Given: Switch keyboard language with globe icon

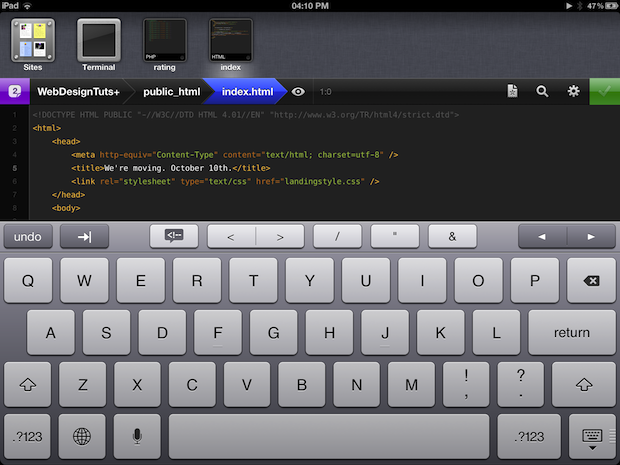Looking at the screenshot, I should tap(82, 436).
